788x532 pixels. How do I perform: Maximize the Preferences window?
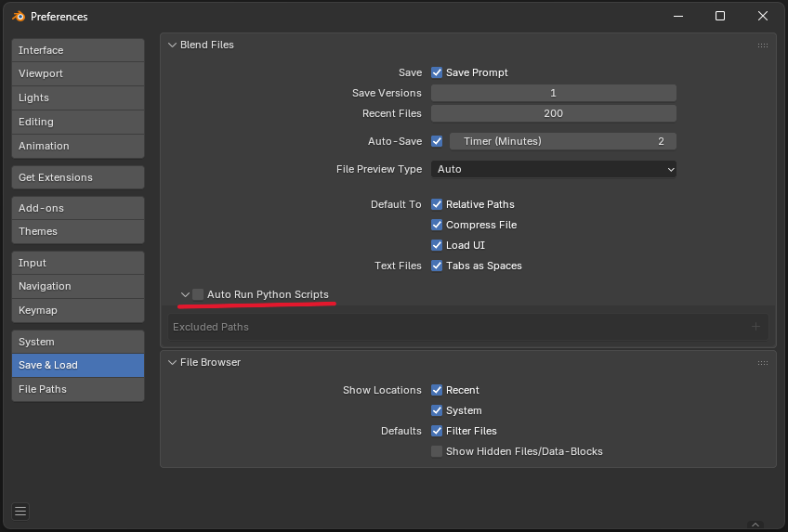[x=720, y=16]
